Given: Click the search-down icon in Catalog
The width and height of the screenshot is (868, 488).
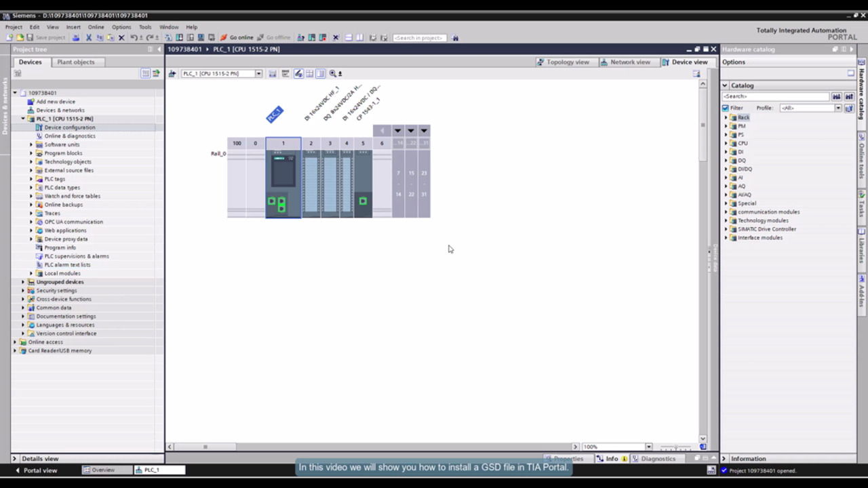Looking at the screenshot, I should tap(837, 97).
